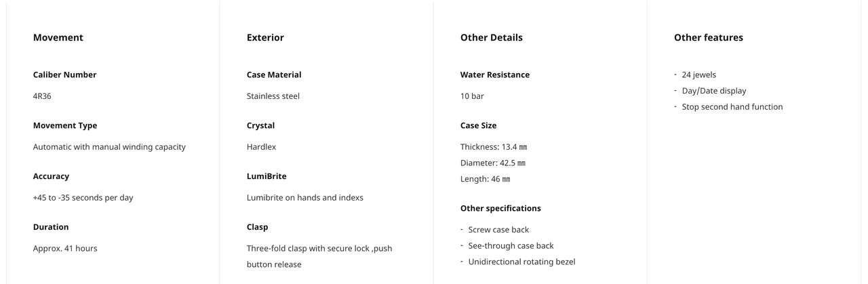The width and height of the screenshot is (868, 284).
Task: Click the Stainless steel case material value
Action: tap(273, 96)
